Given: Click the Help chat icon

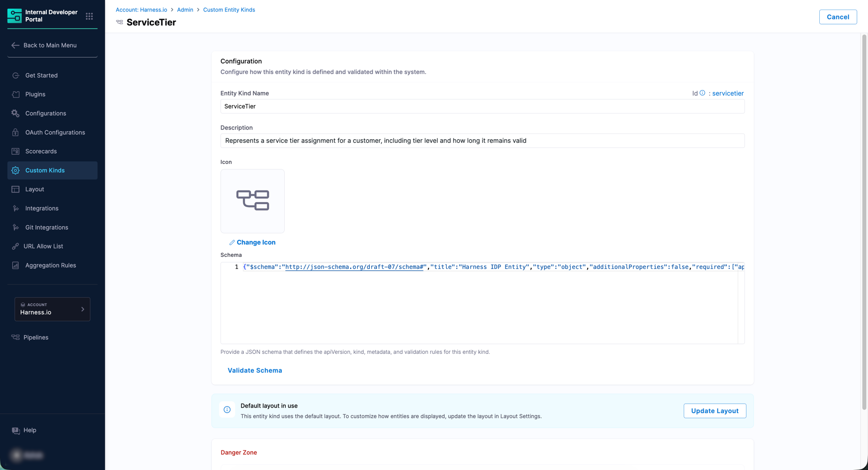Looking at the screenshot, I should tap(16, 430).
